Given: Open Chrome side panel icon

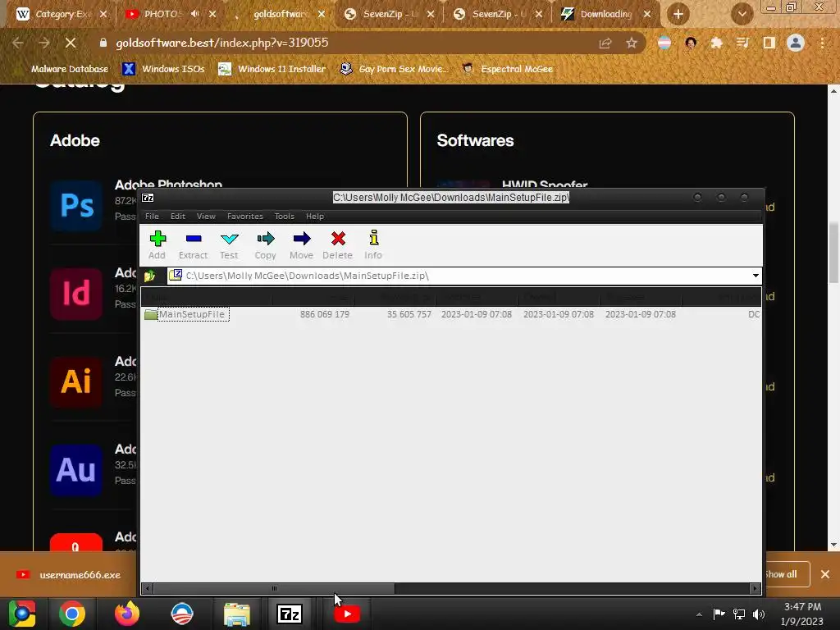Looking at the screenshot, I should 769,43.
